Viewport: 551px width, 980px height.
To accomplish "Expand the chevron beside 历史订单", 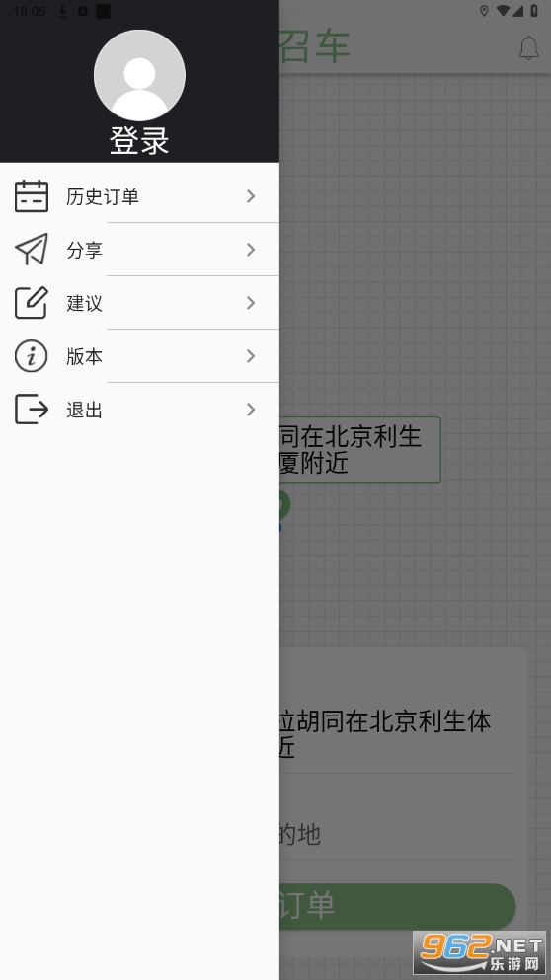I will pos(251,196).
